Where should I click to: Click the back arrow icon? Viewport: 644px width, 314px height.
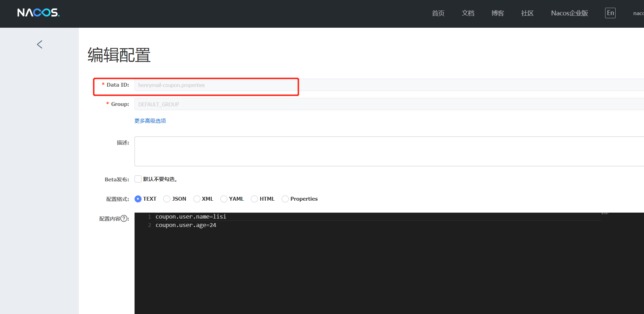pyautogui.click(x=40, y=45)
